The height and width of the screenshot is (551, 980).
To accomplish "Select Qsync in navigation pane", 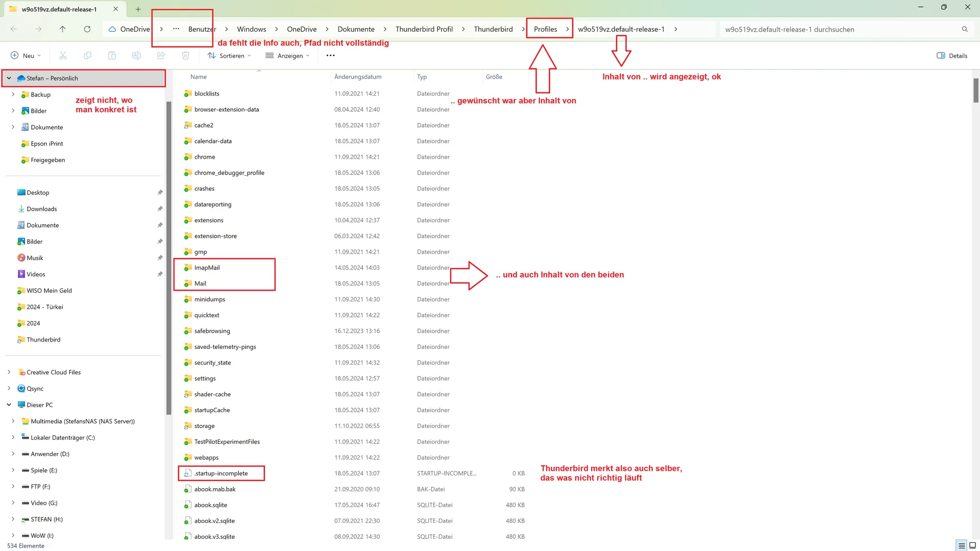I will tap(35, 389).
